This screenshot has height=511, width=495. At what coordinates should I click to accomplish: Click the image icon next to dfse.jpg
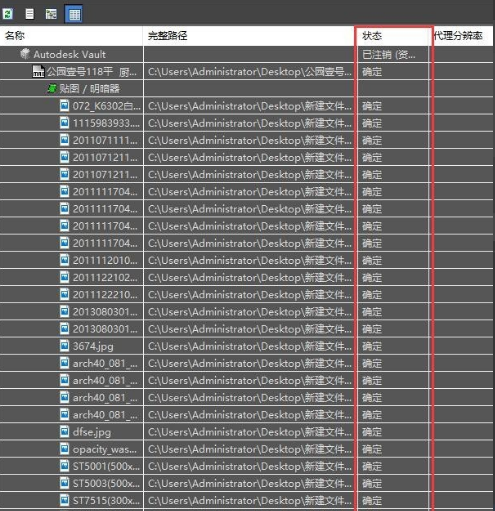[x=64, y=431]
